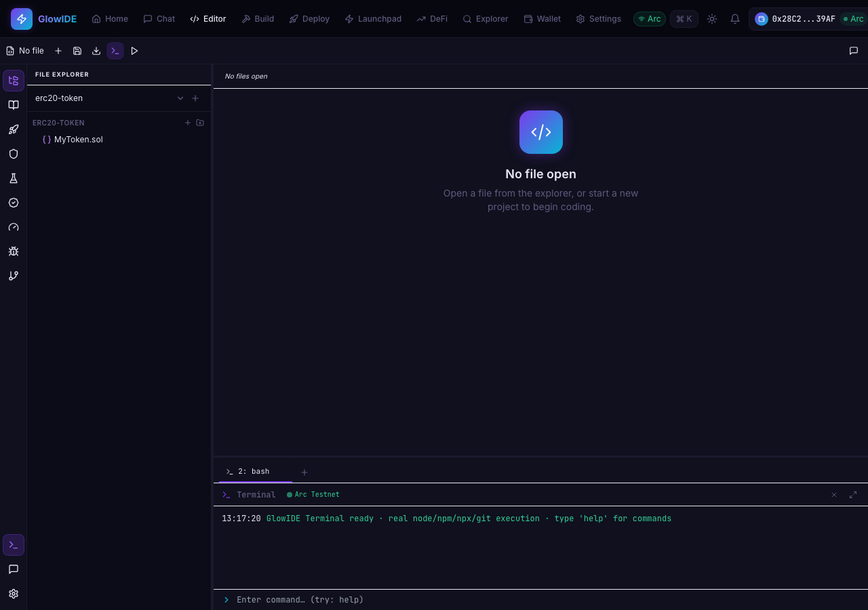Open the book icon in the activity bar
The height and width of the screenshot is (610, 868).
14,105
